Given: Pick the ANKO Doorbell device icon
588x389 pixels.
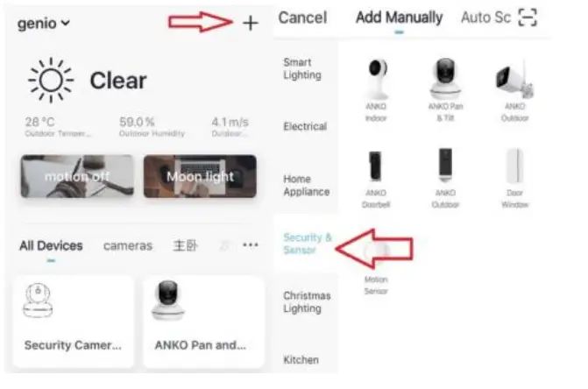Looking at the screenshot, I should [375, 166].
